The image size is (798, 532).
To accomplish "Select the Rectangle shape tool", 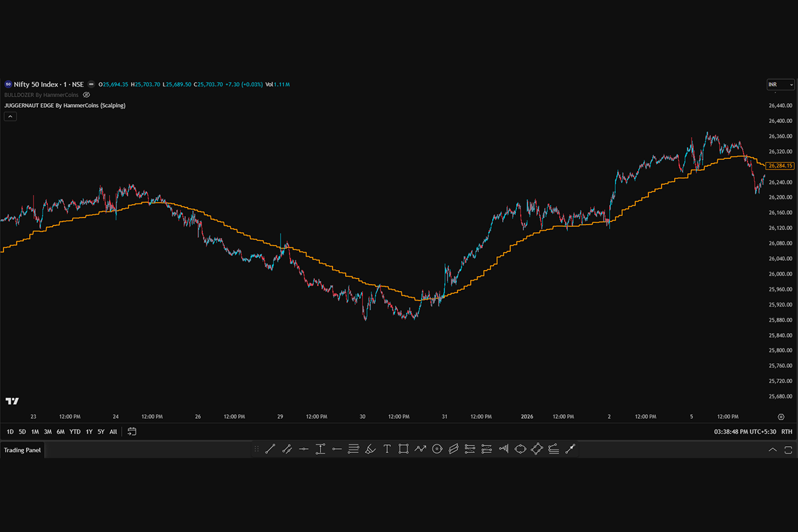I will coord(404,449).
